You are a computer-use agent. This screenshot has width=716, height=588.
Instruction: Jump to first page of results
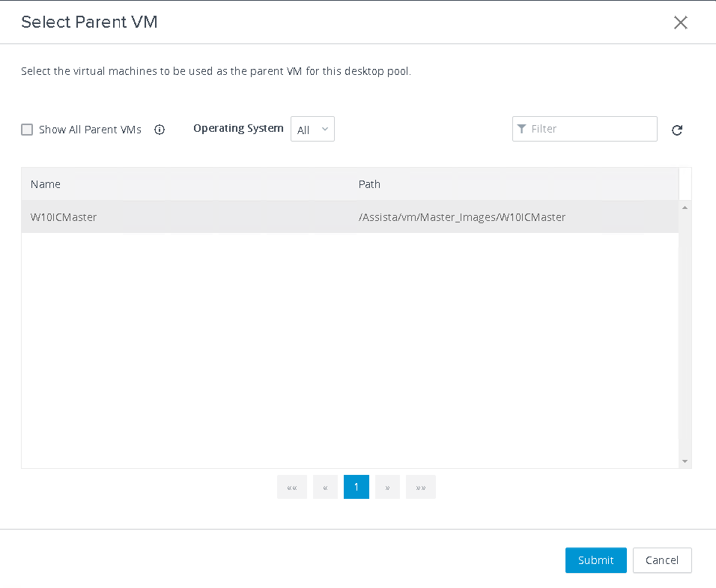[292, 488]
